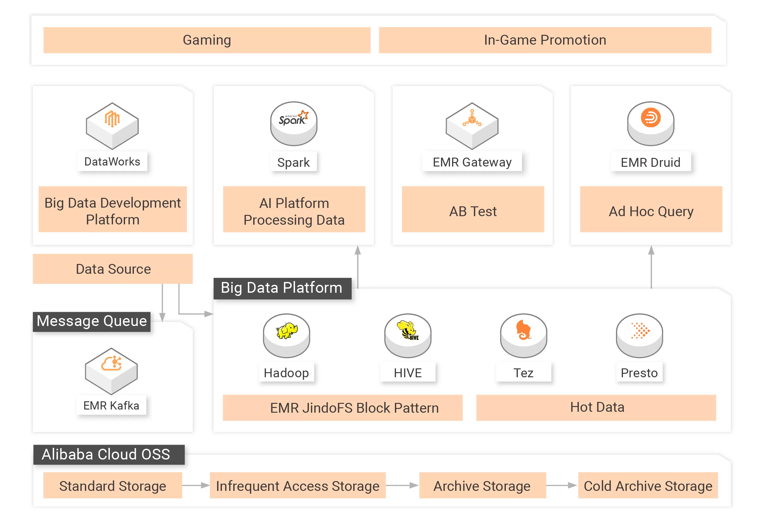The width and height of the screenshot is (760, 532).
Task: Click the Data Source block
Action: [x=113, y=269]
